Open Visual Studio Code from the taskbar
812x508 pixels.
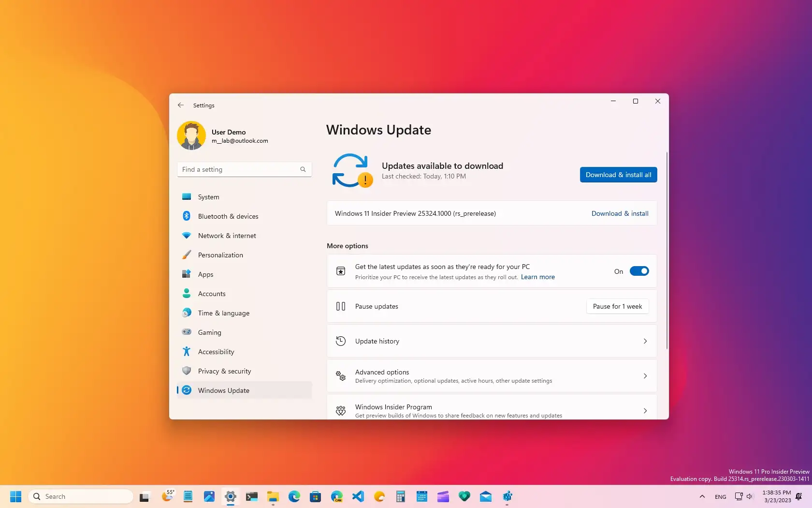[x=358, y=496]
